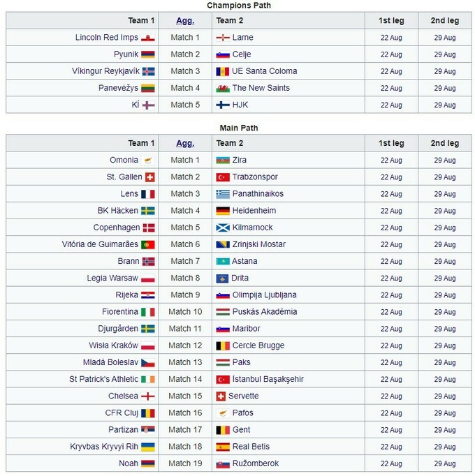Select the Match 10 cell in Main Path
The image size is (475, 476).
[x=185, y=312]
